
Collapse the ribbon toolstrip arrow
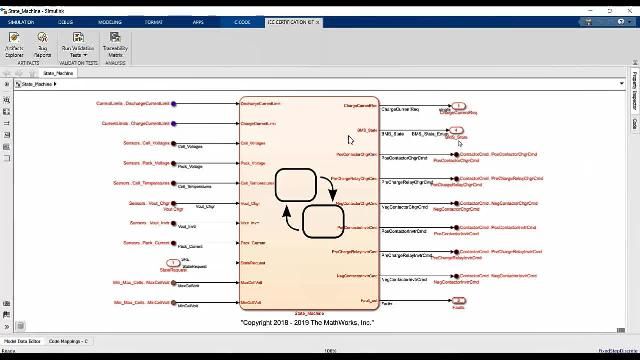[635, 62]
